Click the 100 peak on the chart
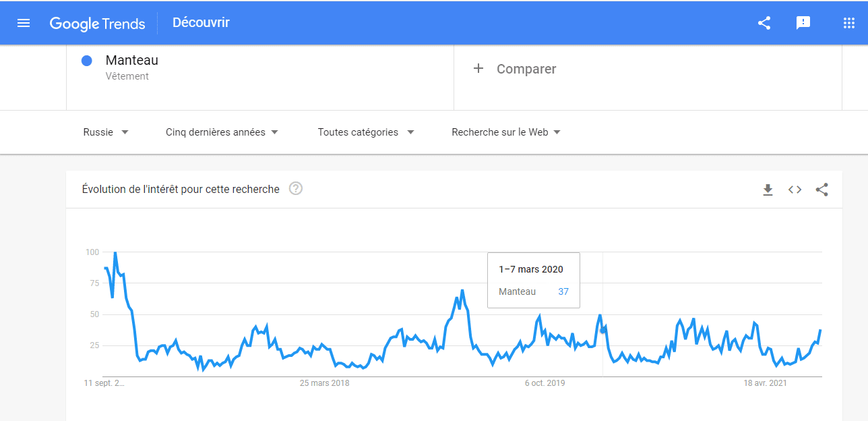Screen dimensions: 868x421 (115, 253)
